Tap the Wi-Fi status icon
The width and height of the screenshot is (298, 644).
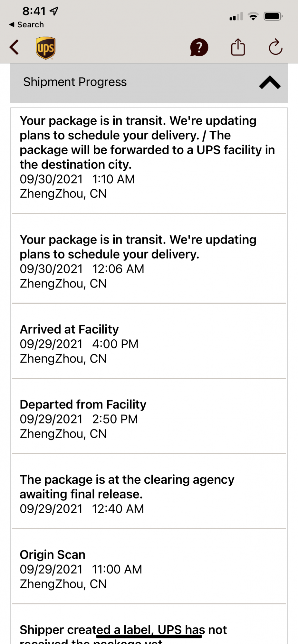tap(254, 16)
